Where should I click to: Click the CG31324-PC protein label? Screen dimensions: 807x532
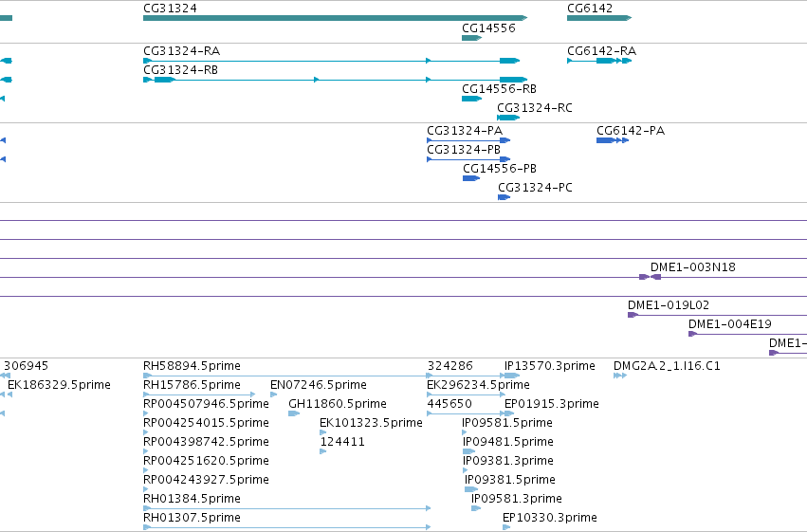(535, 188)
